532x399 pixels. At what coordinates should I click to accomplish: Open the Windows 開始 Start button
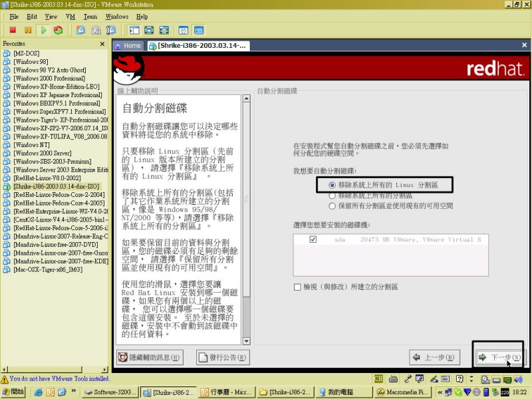click(x=13, y=392)
